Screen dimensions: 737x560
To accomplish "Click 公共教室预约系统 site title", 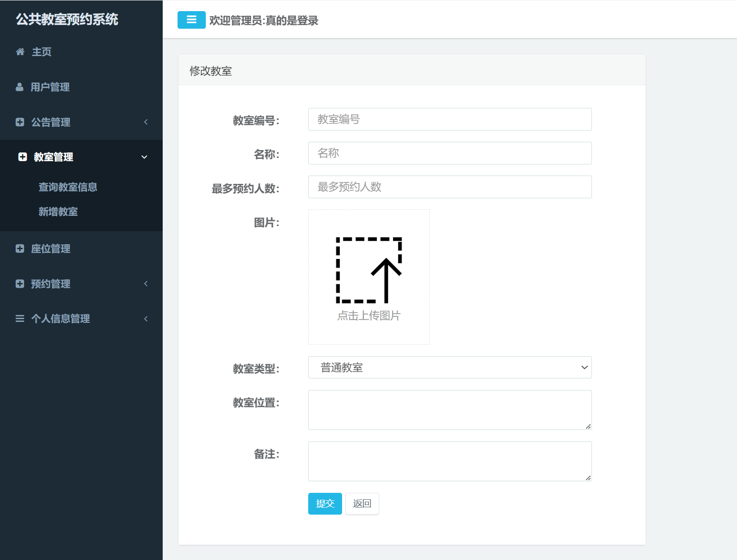I will (x=67, y=19).
